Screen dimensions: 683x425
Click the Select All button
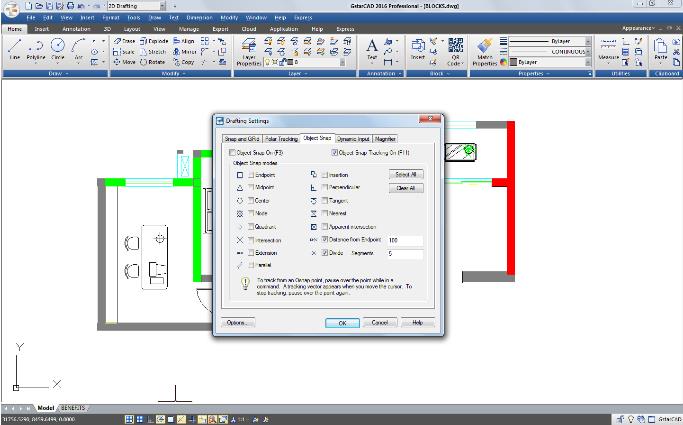coord(405,174)
